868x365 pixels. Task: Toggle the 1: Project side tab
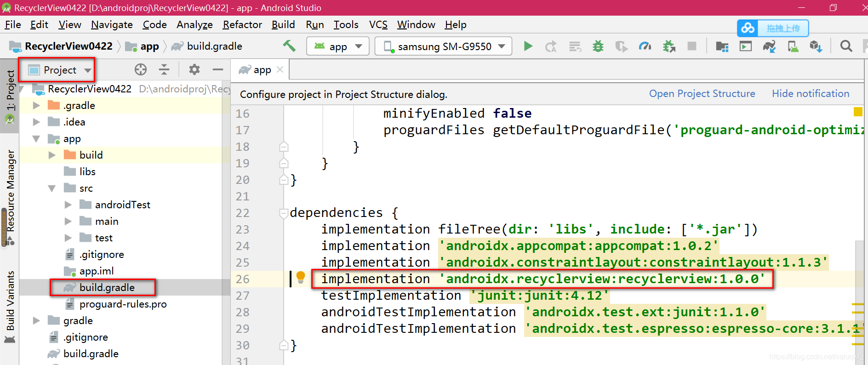pyautogui.click(x=10, y=97)
